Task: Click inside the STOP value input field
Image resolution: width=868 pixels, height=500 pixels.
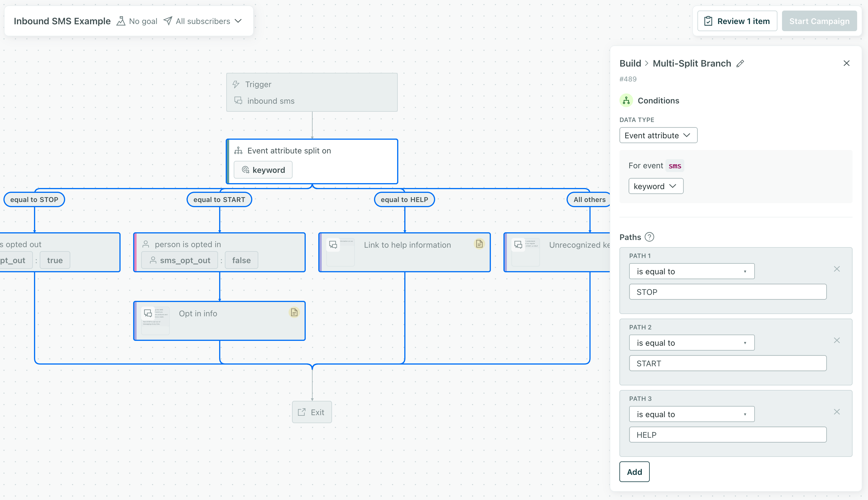Action: pyautogui.click(x=727, y=291)
